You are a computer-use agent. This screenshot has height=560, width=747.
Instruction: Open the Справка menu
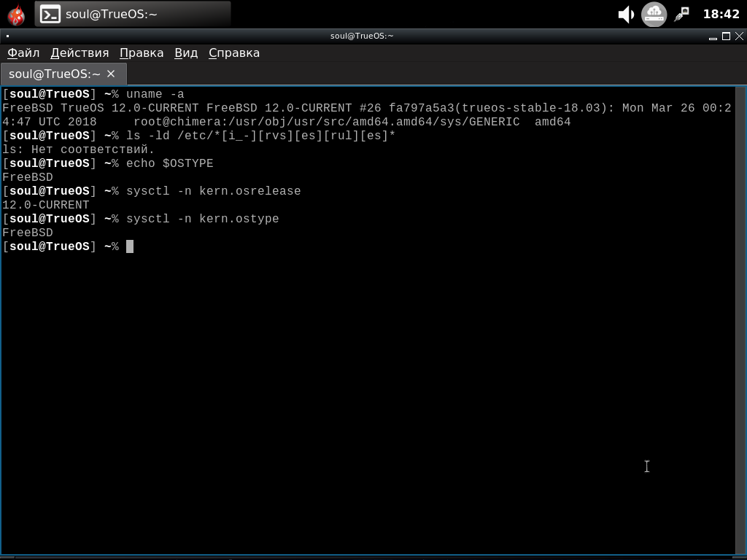coord(234,52)
